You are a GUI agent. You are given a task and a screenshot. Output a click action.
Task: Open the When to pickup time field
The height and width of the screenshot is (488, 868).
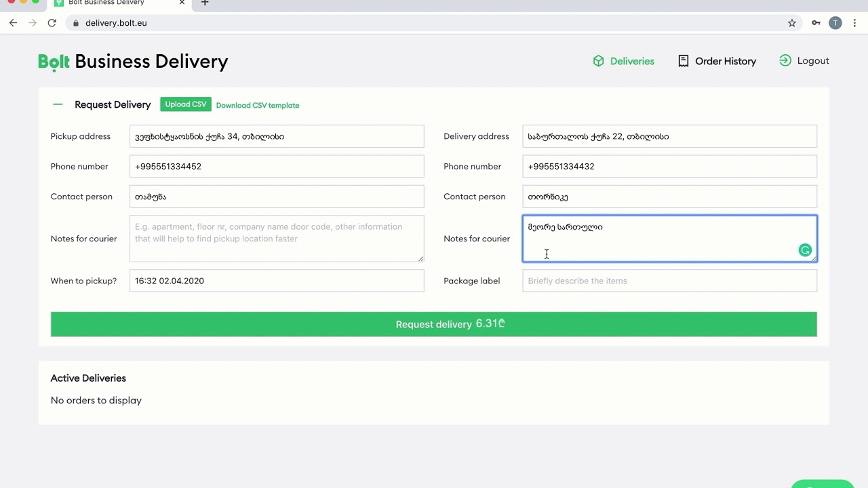277,281
